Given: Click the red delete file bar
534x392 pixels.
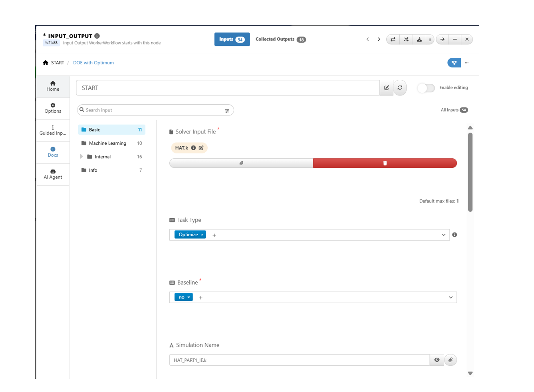Looking at the screenshot, I should click(385, 163).
